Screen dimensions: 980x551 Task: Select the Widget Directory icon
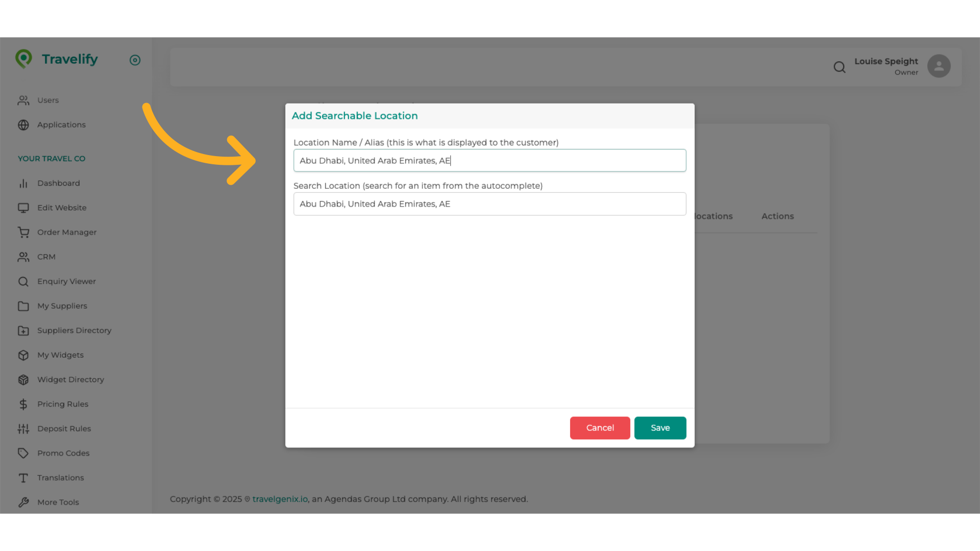point(23,380)
